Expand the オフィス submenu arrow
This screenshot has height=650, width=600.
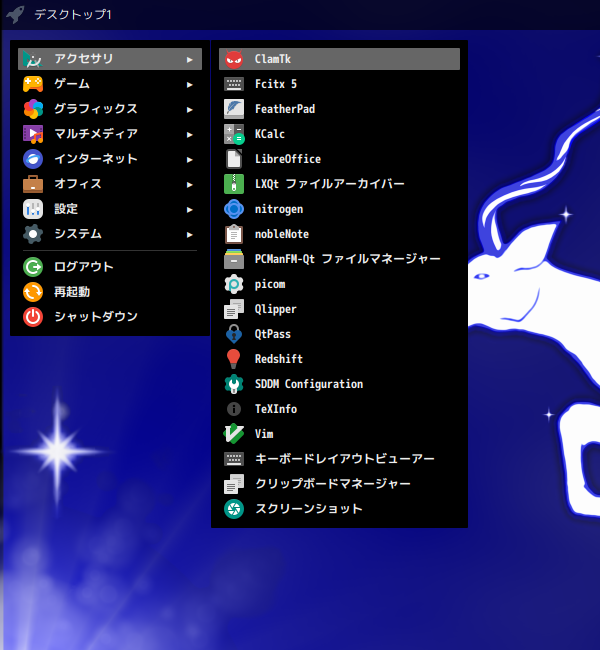tap(189, 184)
